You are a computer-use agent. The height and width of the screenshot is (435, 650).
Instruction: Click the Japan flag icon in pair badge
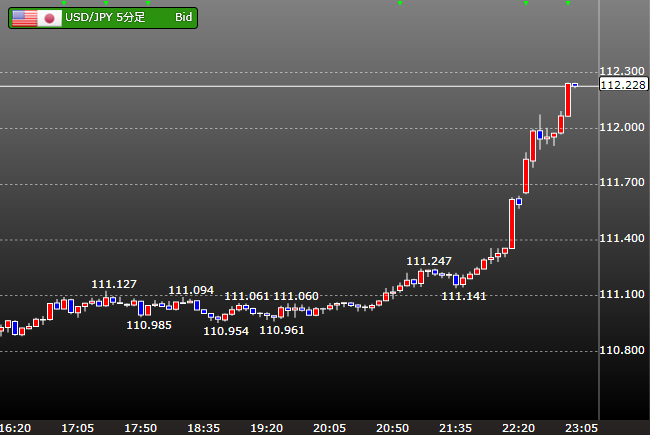49,18
